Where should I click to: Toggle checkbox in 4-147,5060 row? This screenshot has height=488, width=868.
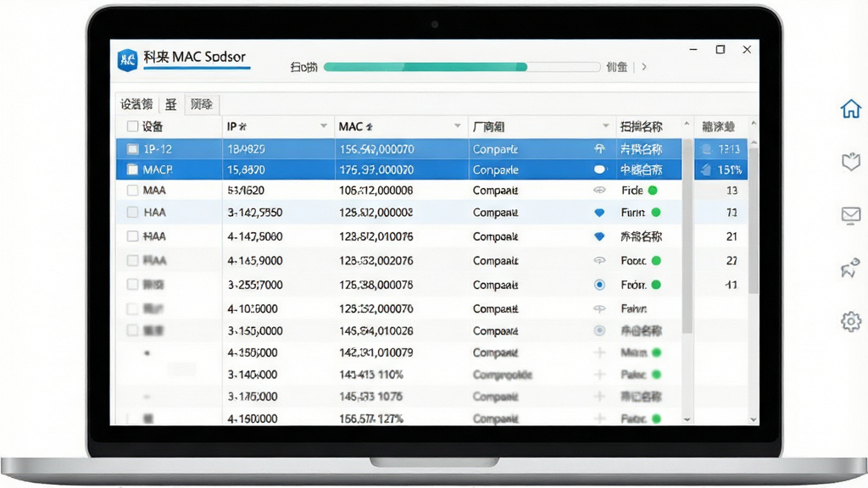click(x=132, y=236)
